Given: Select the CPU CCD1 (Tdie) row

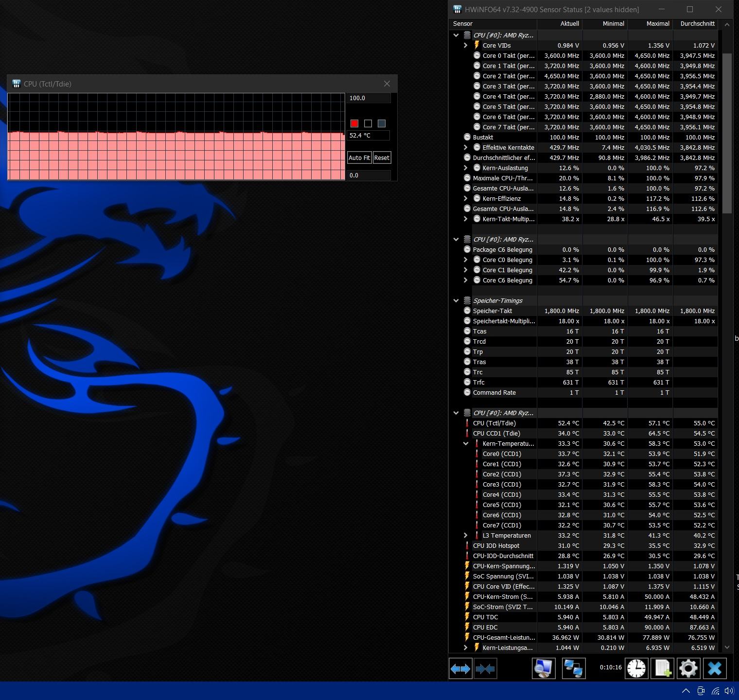Looking at the screenshot, I should point(583,433).
